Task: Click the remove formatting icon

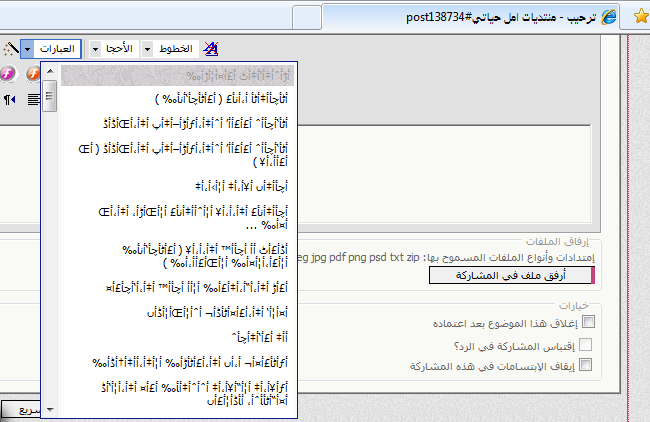Action: tap(211, 48)
